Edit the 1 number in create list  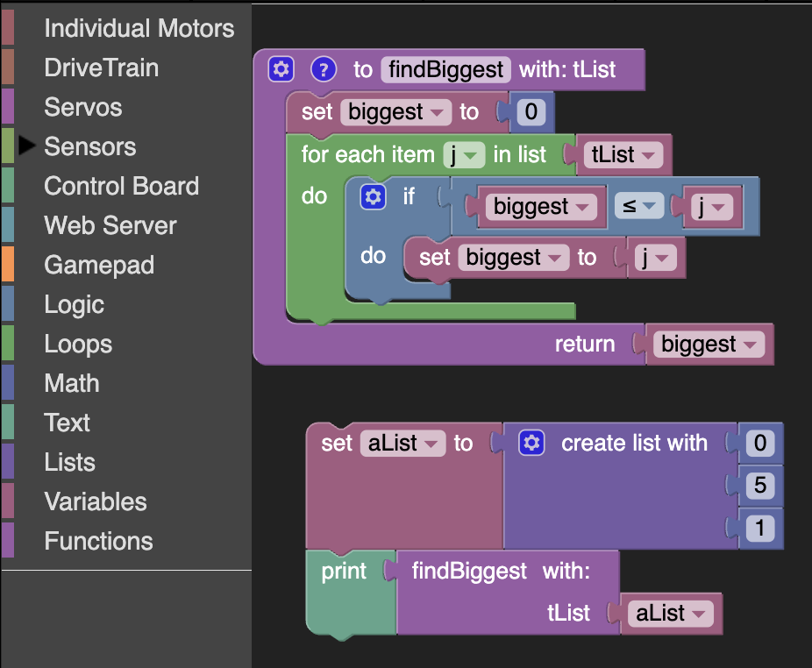point(759,529)
